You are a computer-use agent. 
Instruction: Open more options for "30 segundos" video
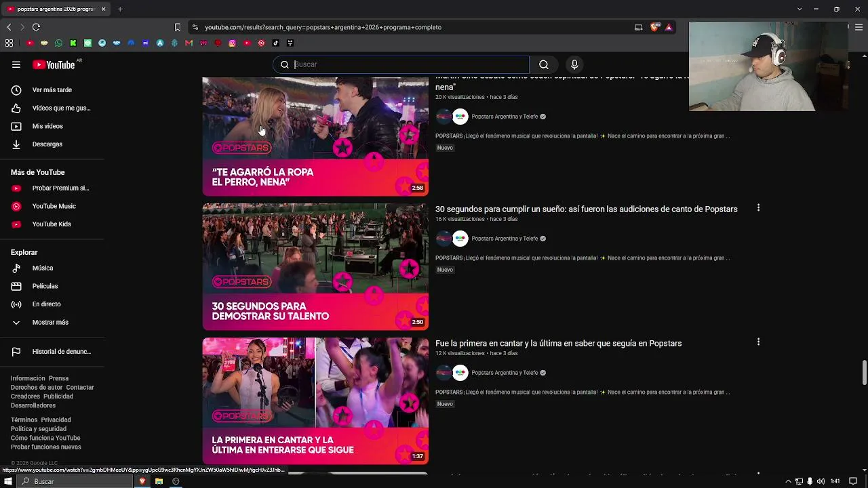coord(758,208)
